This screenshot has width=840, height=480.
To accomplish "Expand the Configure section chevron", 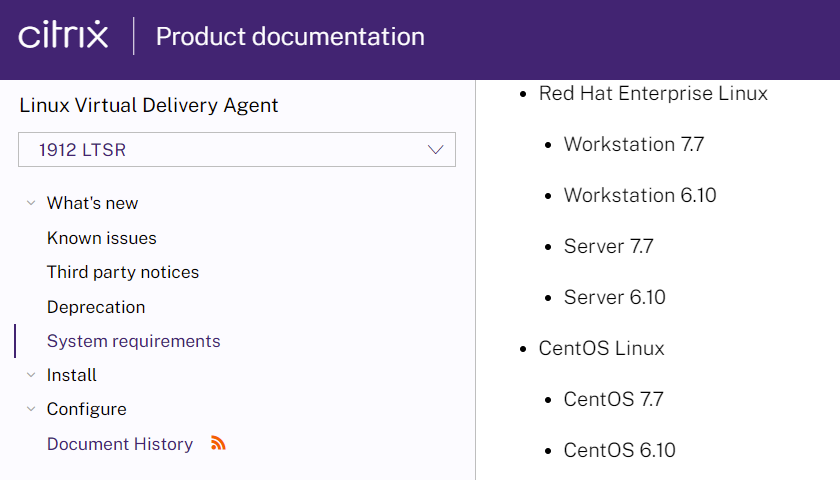I will [31, 409].
